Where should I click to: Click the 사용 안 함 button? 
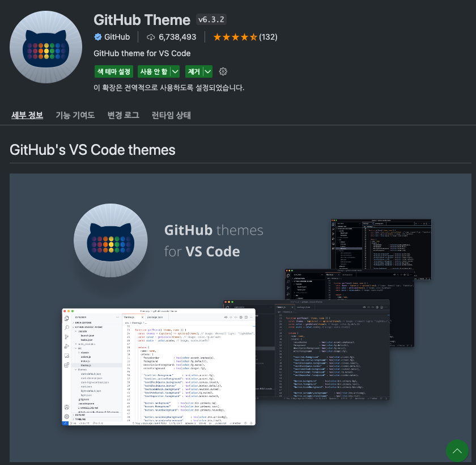[154, 71]
